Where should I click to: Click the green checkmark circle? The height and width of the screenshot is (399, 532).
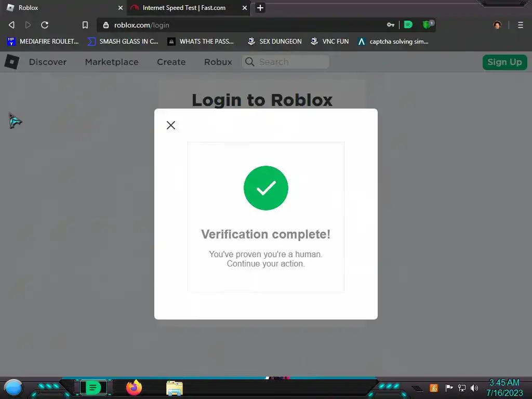265,188
